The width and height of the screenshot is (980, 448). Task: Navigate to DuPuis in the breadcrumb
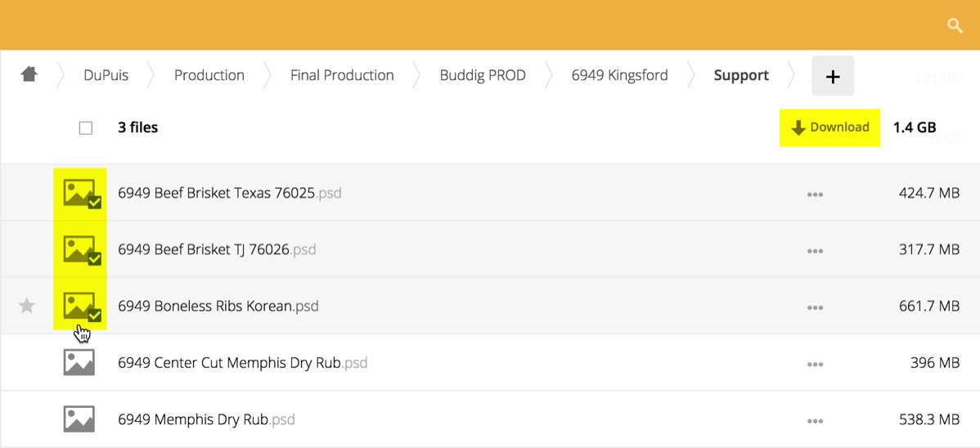click(106, 75)
